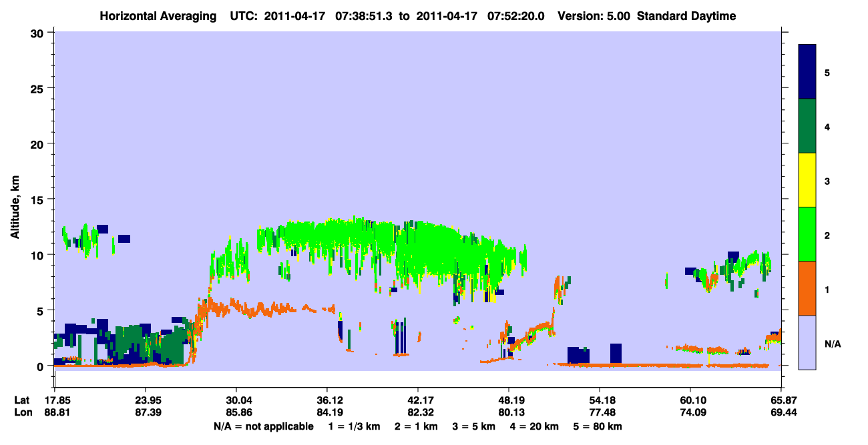
Task: Click the 20 altitude tick label
Action: [x=39, y=143]
